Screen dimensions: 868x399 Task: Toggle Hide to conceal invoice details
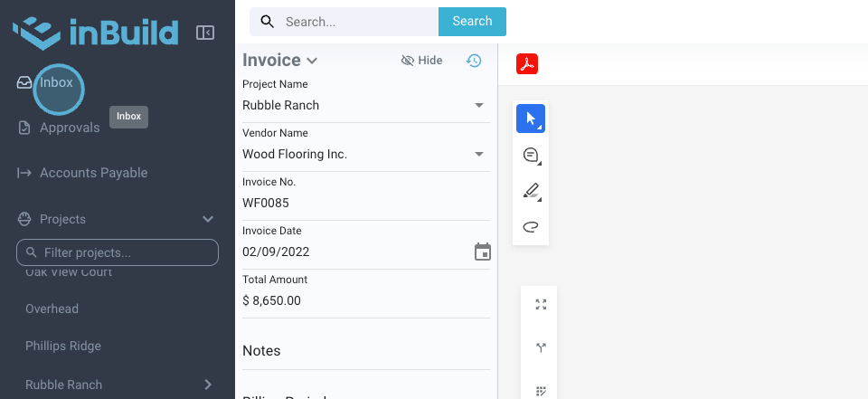[x=421, y=61]
